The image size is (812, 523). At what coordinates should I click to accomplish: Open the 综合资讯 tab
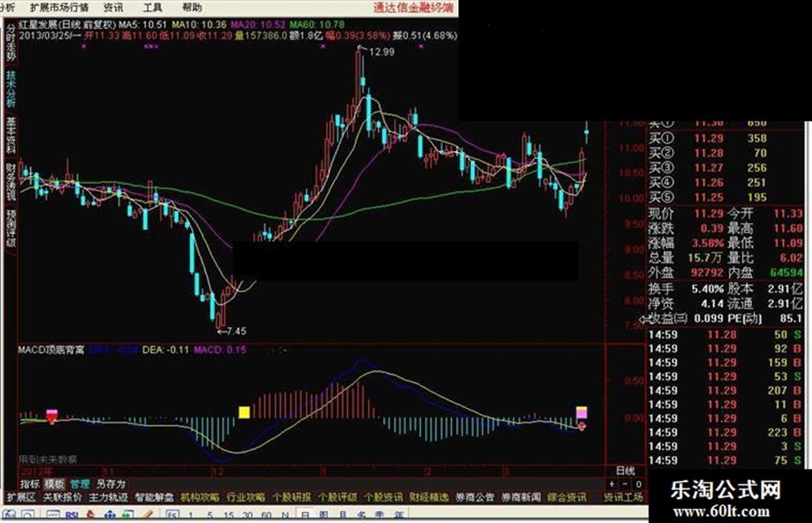point(566,497)
